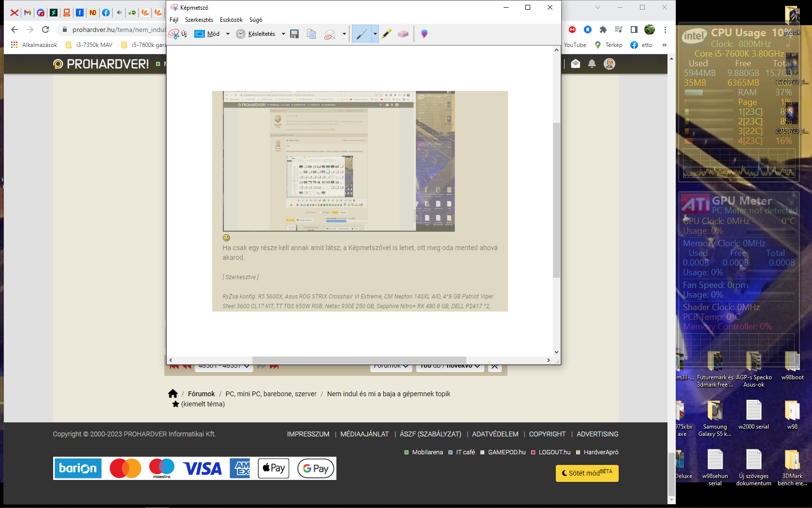Open the send-snip options arrow

(344, 34)
